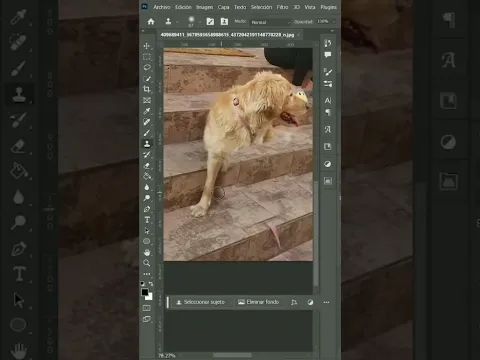
Task: Close the .jpg document tab
Action: pos(298,35)
